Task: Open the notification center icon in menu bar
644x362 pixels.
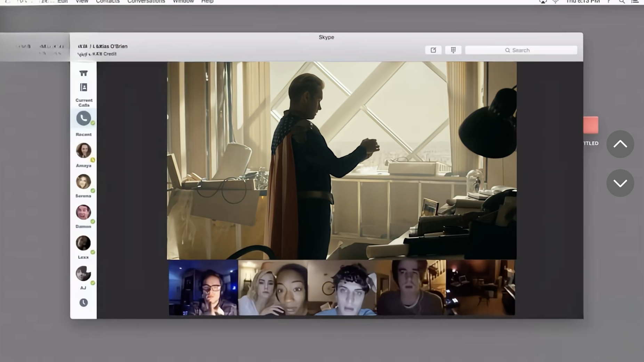Action: (635, 1)
